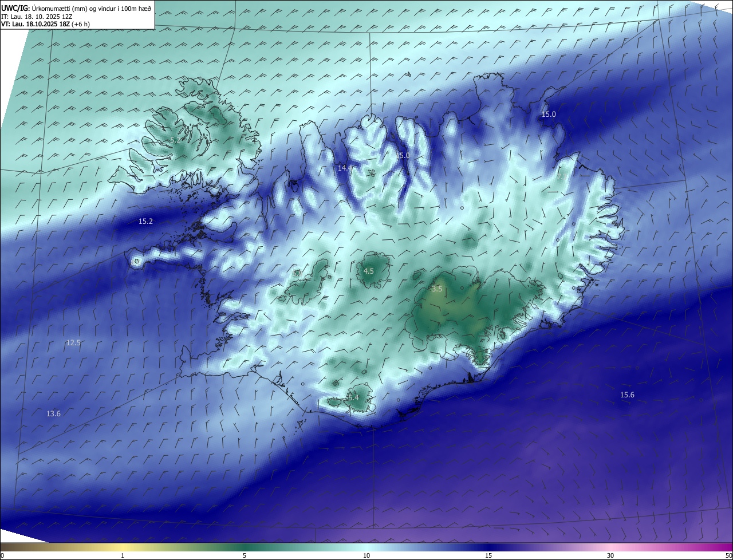Click the 4.5 value label on the map

click(369, 271)
